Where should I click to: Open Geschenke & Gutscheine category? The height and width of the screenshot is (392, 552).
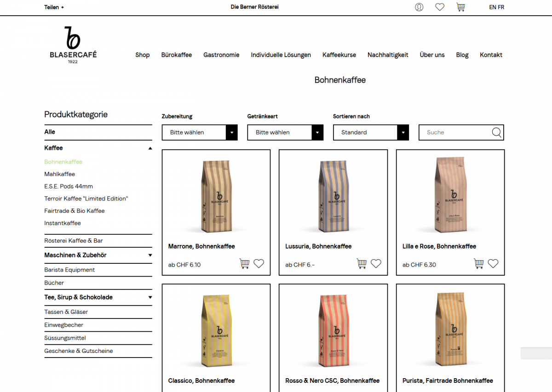[79, 351]
